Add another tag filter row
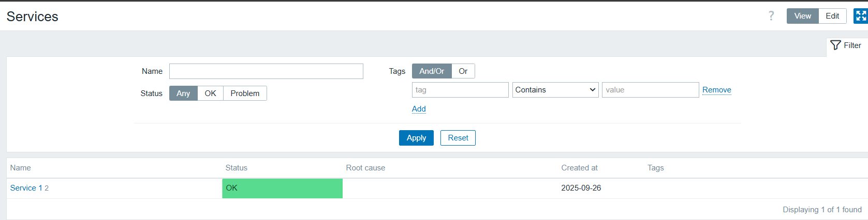 coord(419,109)
